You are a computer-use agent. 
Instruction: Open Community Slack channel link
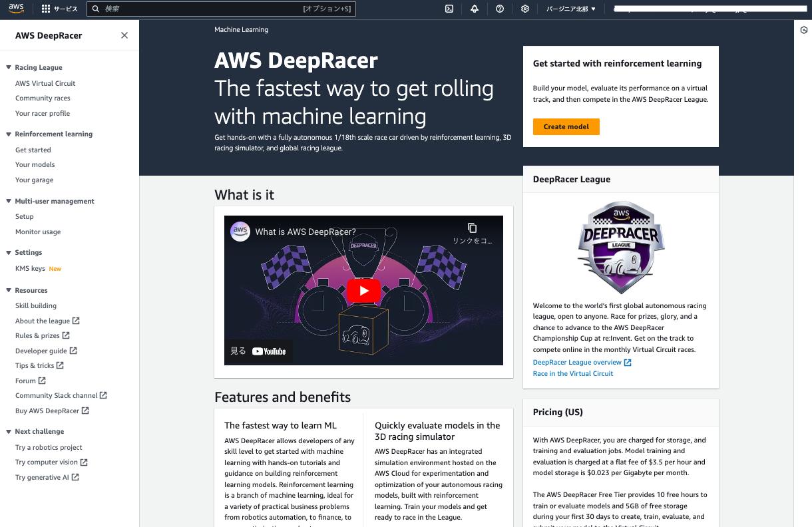coord(57,395)
